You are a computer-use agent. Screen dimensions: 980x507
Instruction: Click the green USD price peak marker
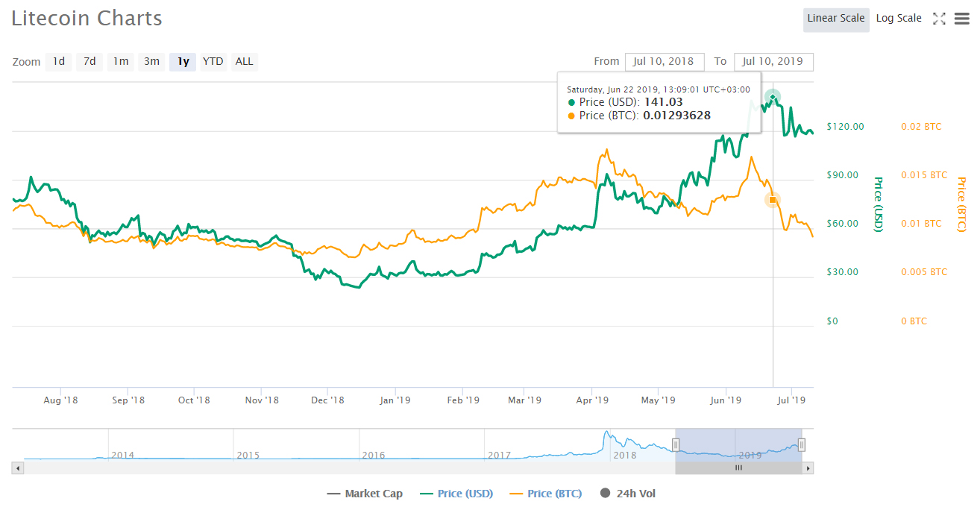point(773,98)
